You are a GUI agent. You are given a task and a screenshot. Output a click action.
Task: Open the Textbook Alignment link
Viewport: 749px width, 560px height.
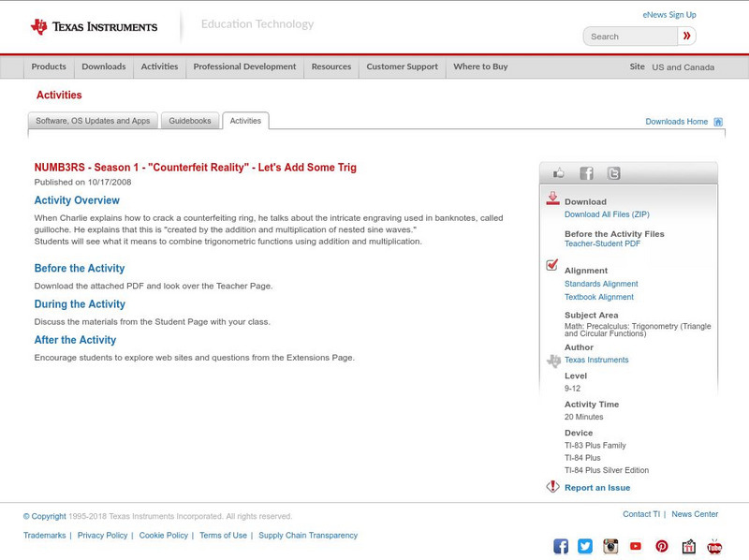[x=599, y=297]
